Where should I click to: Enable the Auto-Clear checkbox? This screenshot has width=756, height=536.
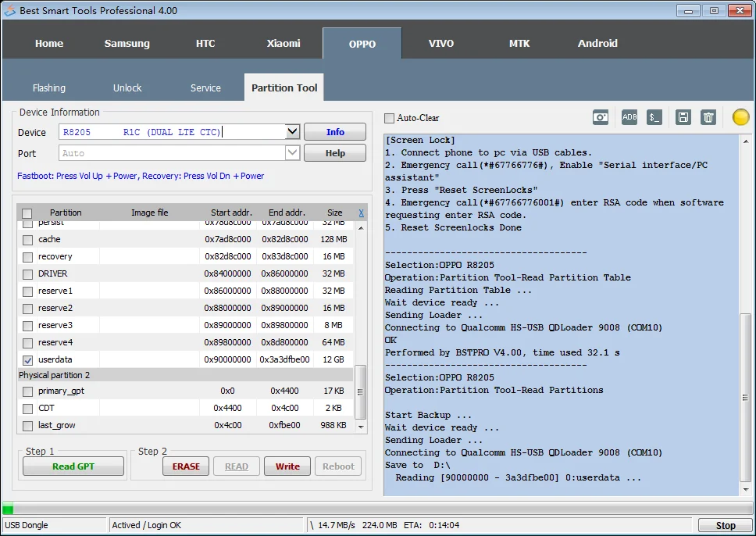[390, 118]
